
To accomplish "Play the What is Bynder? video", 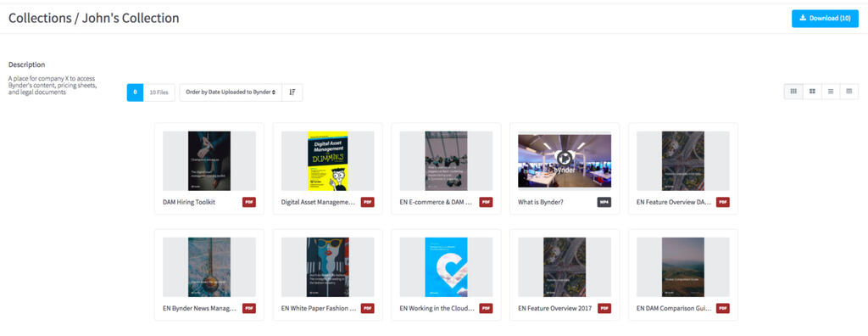I will (x=565, y=158).
